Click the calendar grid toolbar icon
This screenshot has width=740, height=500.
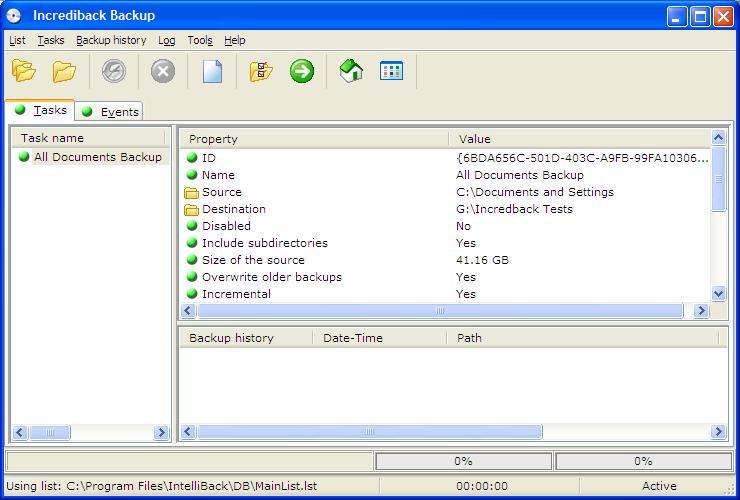pyautogui.click(x=391, y=71)
